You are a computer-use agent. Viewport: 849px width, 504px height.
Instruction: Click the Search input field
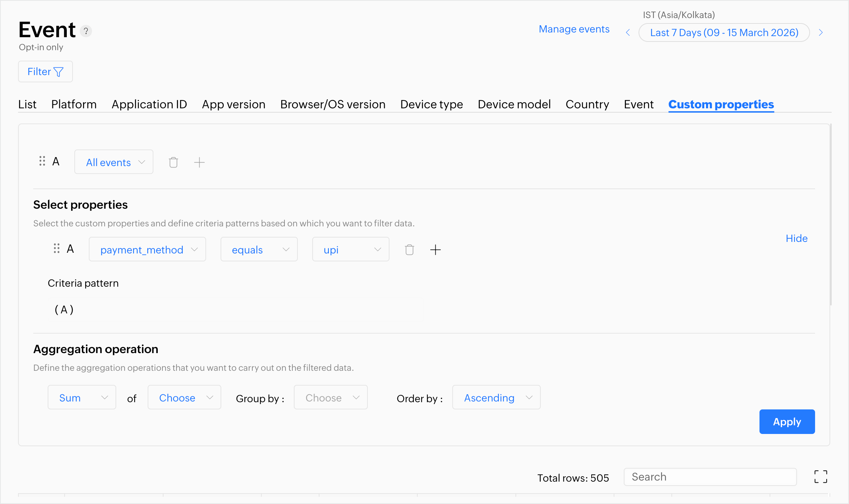click(710, 477)
